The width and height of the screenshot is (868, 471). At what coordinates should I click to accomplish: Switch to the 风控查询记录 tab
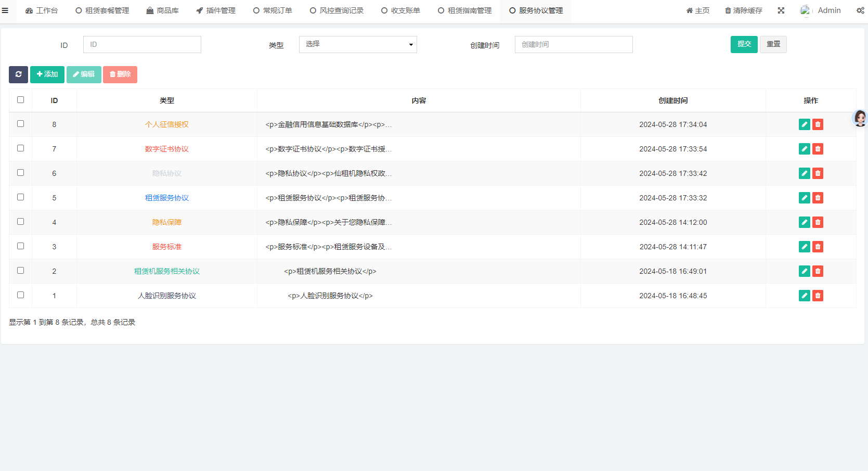pos(336,10)
